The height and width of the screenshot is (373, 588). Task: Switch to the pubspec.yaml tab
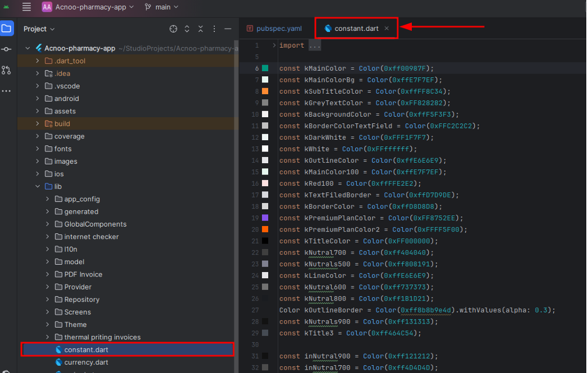pyautogui.click(x=274, y=28)
